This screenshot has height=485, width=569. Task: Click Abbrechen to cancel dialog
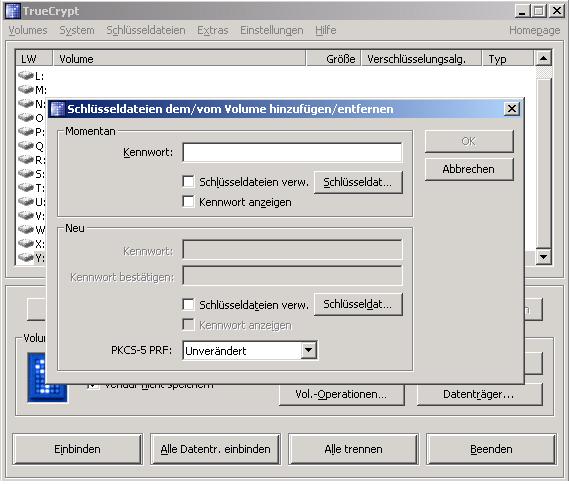tap(469, 169)
